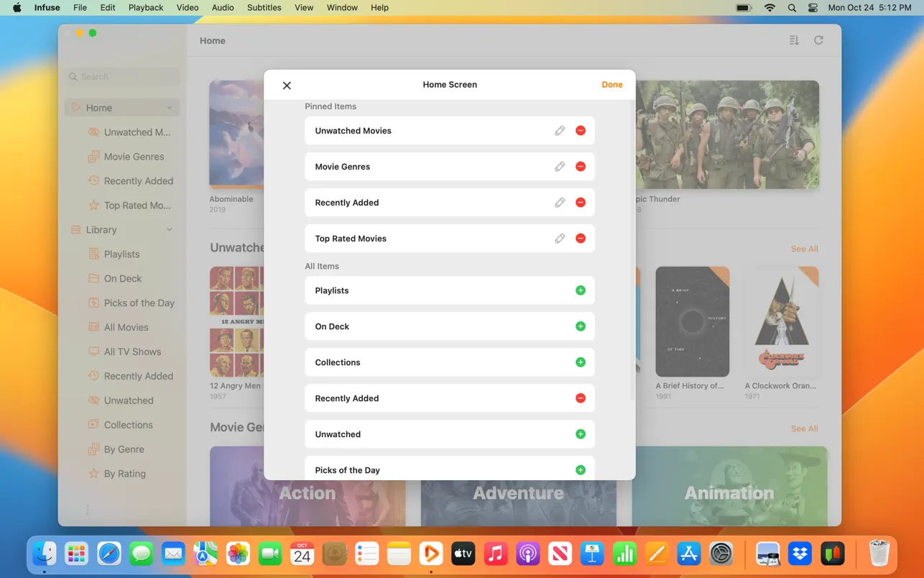The image size is (924, 578).
Task: Launch Apple TV from the Dock
Action: 463,554
